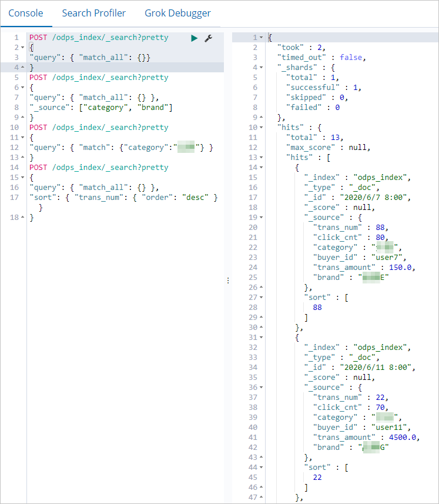Toggle fold marker at output line 43
This screenshot has height=504, width=439.
pos(261,458)
